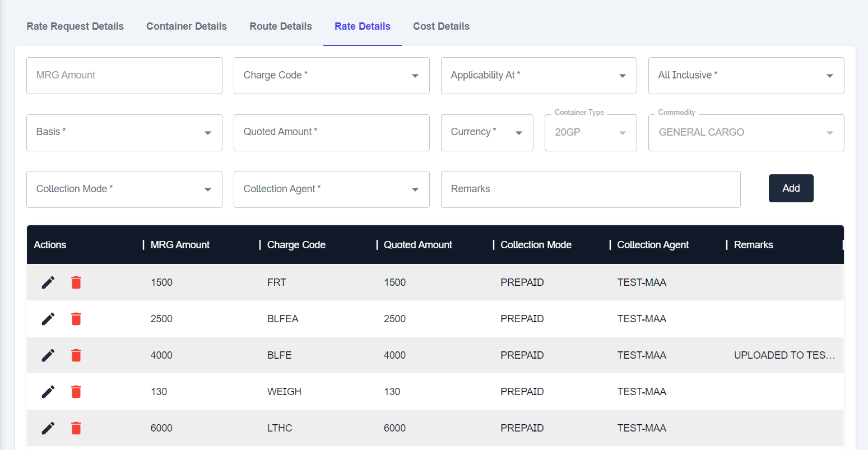Switch to Rate Request Details tab
This screenshot has width=868, height=450.
75,26
